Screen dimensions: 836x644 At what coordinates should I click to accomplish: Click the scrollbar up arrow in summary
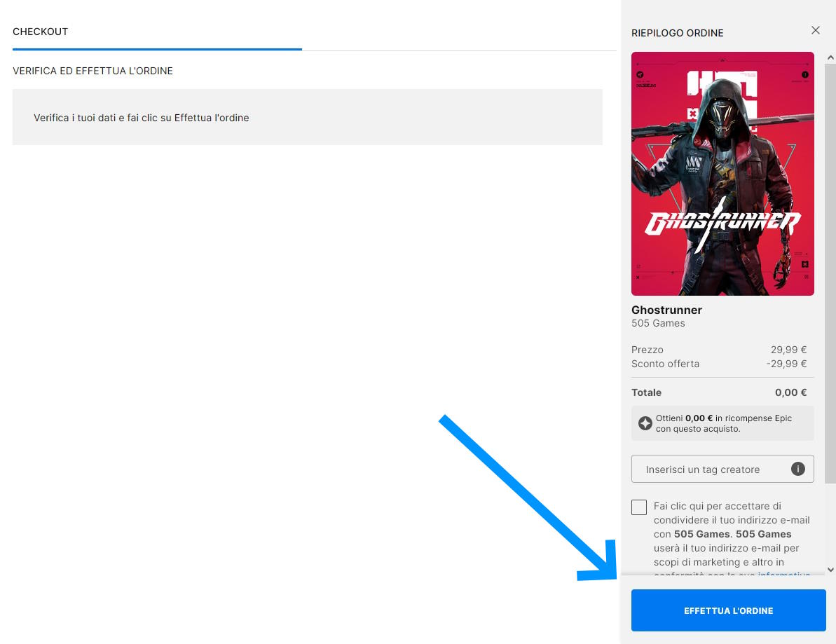[x=830, y=57]
